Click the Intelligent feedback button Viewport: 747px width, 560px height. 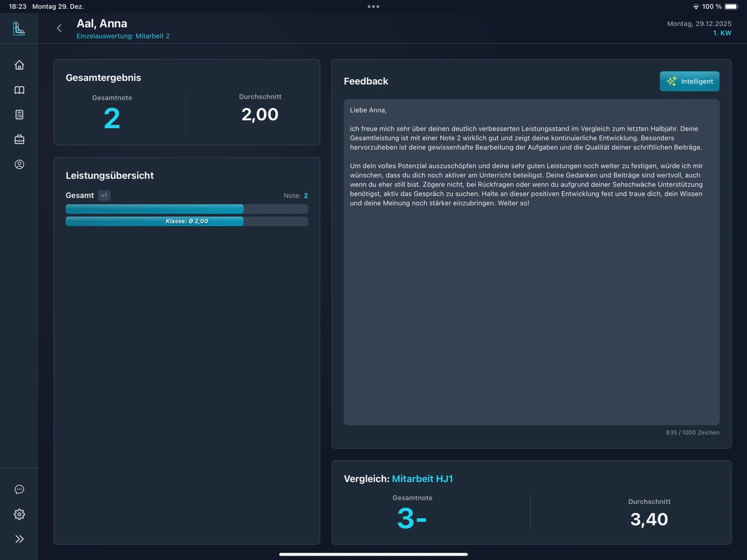click(x=689, y=82)
